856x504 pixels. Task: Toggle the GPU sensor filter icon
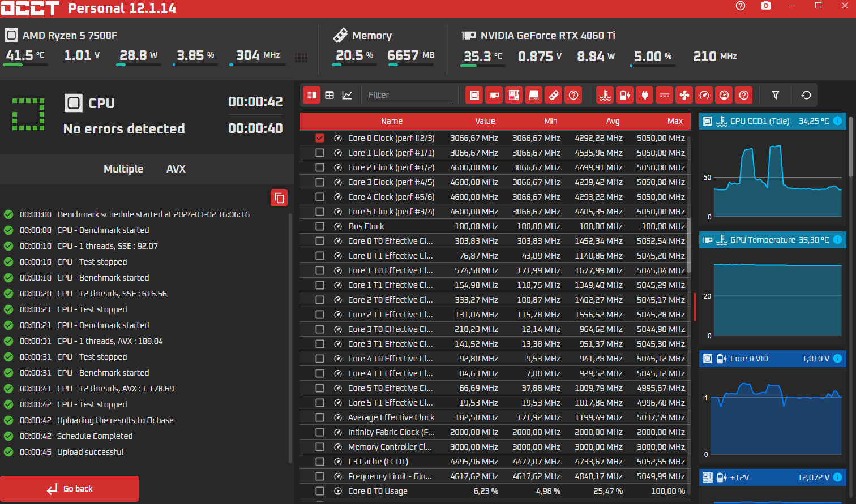pos(494,95)
